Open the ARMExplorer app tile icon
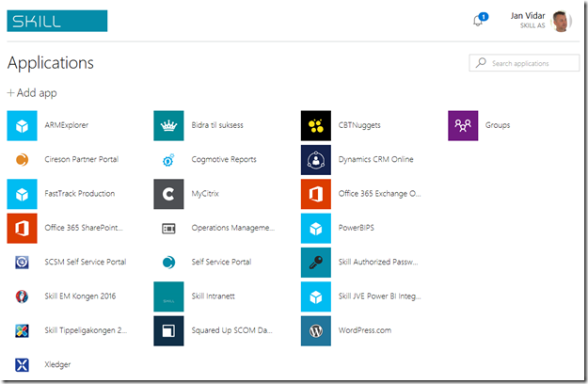 click(22, 125)
